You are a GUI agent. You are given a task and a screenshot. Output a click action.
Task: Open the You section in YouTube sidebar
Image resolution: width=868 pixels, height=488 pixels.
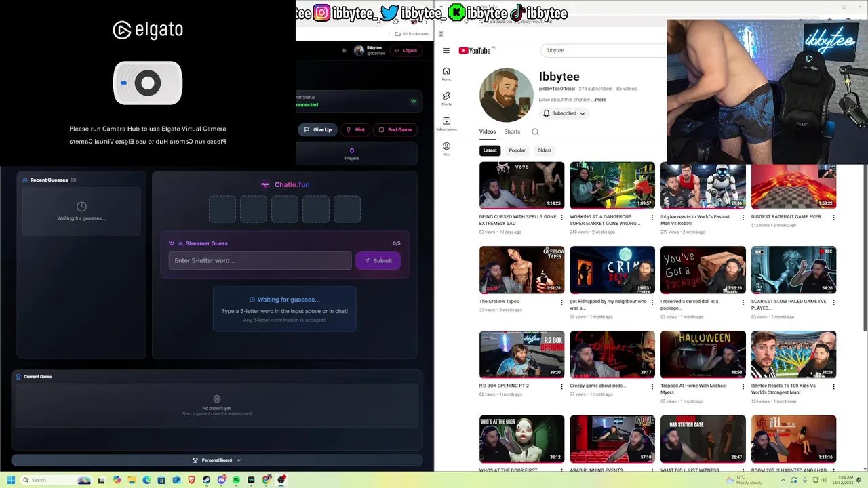coord(446,149)
